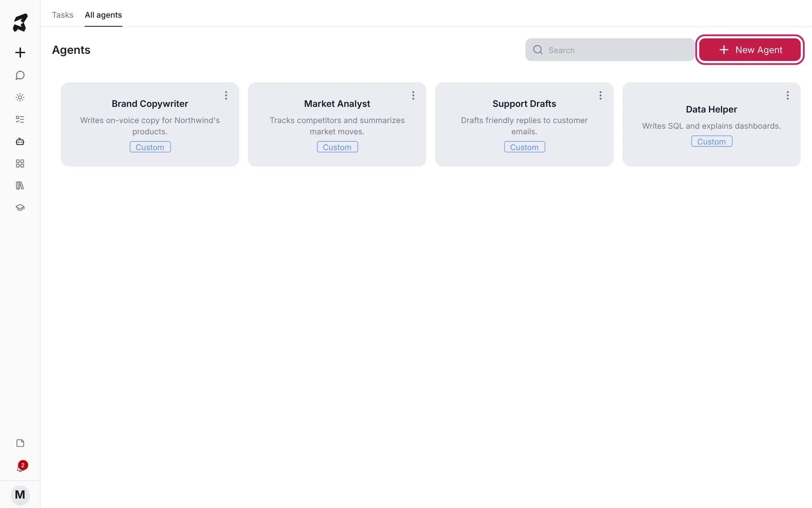Click Custom tag on Data Helper

click(711, 141)
